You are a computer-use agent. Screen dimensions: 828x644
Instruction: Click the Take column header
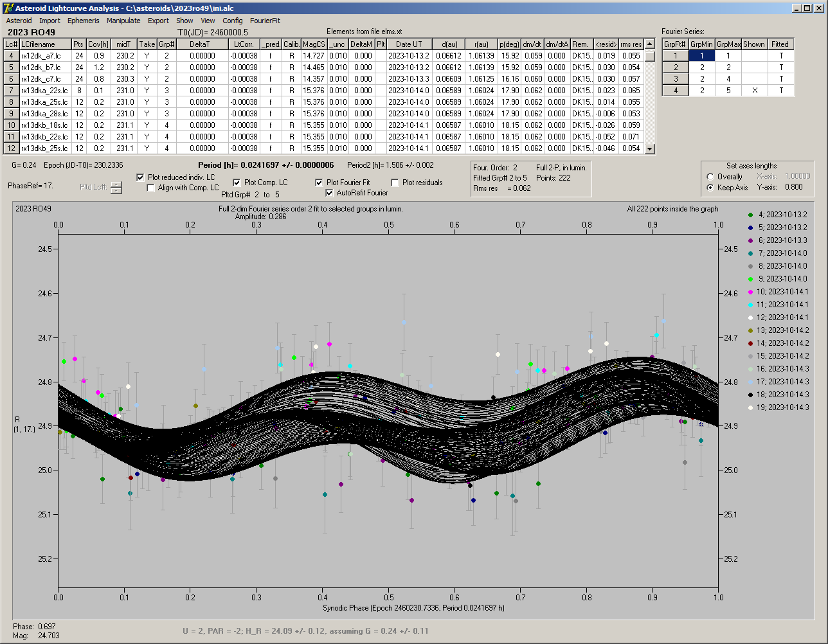147,44
